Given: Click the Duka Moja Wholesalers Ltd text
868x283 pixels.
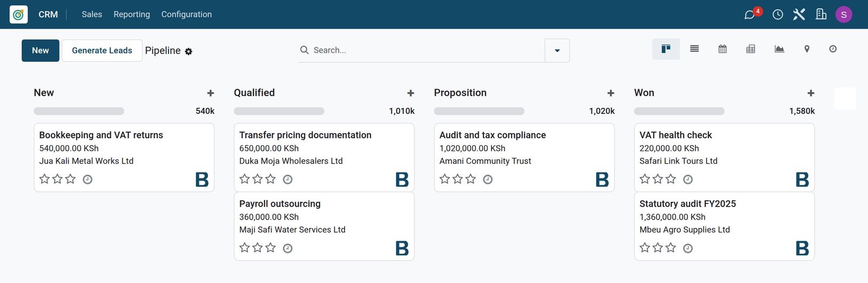Looking at the screenshot, I should click(291, 161).
